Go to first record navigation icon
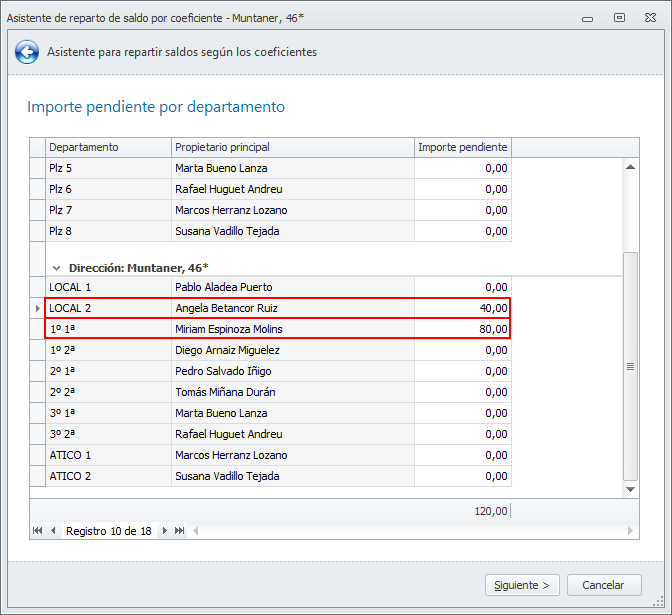Viewport: 672px width, 615px height. tap(38, 531)
